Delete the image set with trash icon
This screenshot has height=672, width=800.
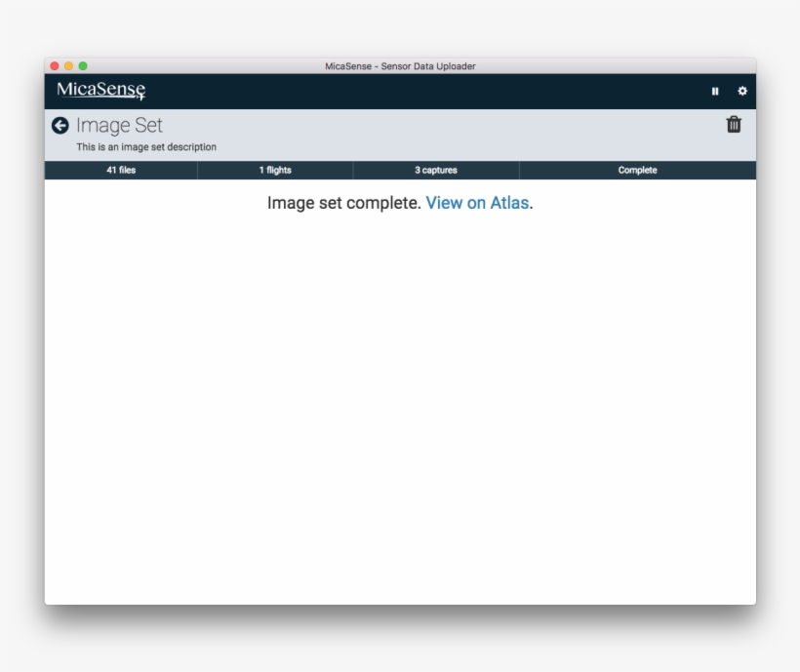point(734,125)
